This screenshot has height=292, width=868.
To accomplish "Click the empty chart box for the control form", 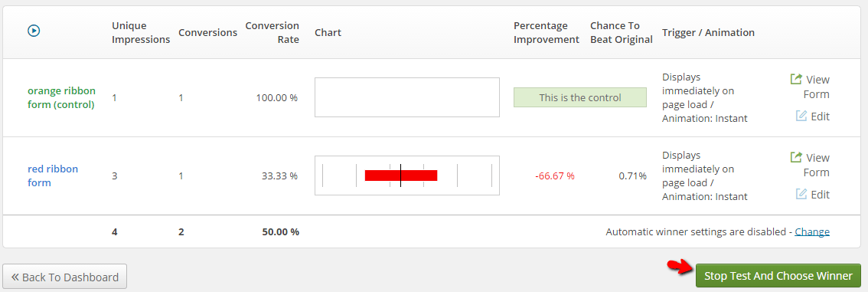I will coord(407,97).
